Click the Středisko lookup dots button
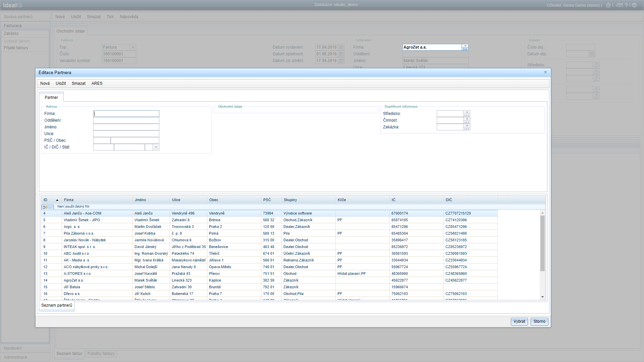Image resolution: width=644 pixels, height=362 pixels. 467,115
